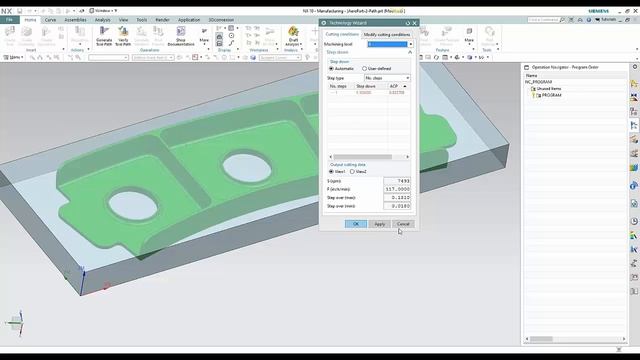Open the Constraint Navigator sidebar tab
The width and height of the screenshot is (640, 360).
click(634, 98)
